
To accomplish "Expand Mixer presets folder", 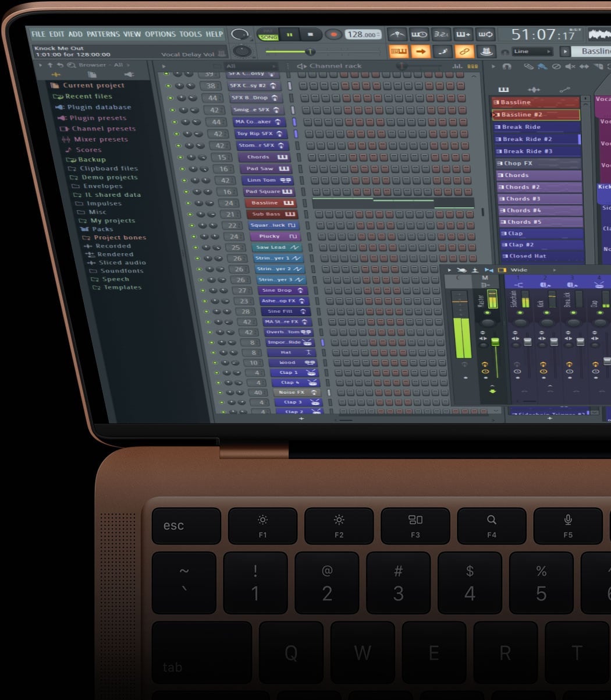I will (x=95, y=139).
